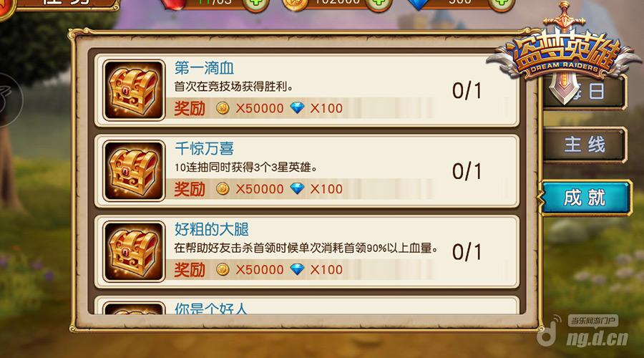
Task: Click the 盗梦英雄 Dream Raiders logo
Action: [565, 54]
